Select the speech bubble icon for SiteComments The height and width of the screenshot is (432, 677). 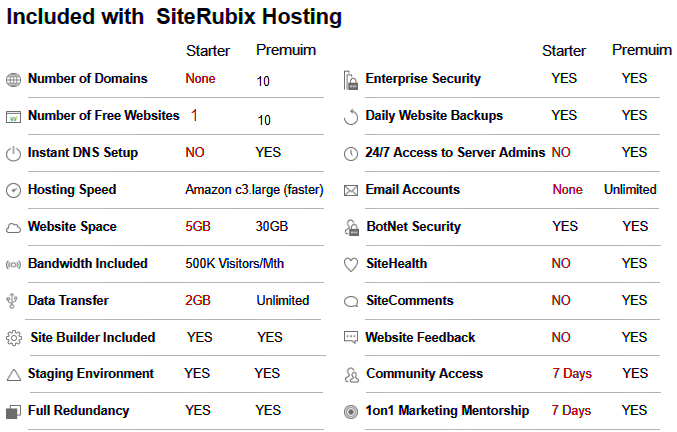pyautogui.click(x=351, y=301)
